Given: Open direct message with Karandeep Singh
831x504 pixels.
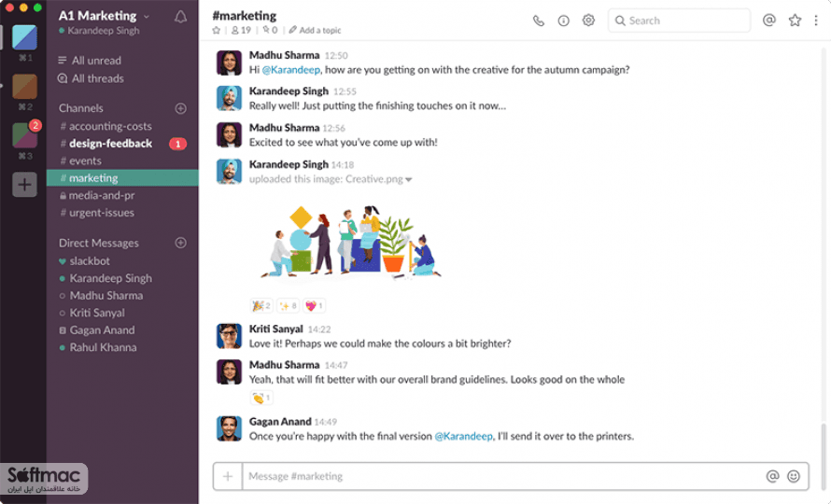Looking at the screenshot, I should tap(122, 278).
